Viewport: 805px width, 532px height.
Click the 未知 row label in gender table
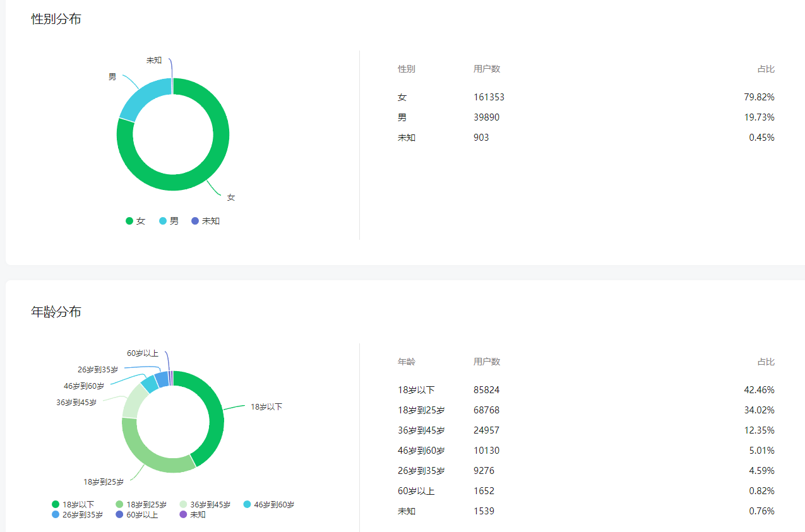pyautogui.click(x=407, y=138)
